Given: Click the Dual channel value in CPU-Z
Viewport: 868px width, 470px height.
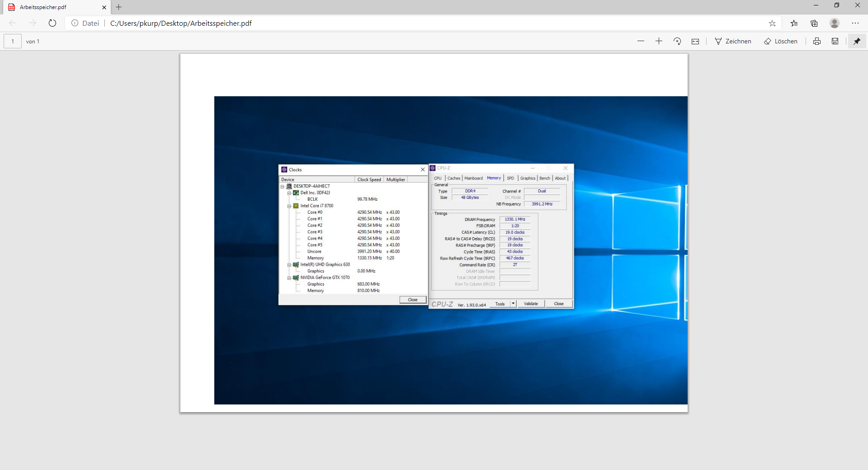Looking at the screenshot, I should tap(542, 191).
